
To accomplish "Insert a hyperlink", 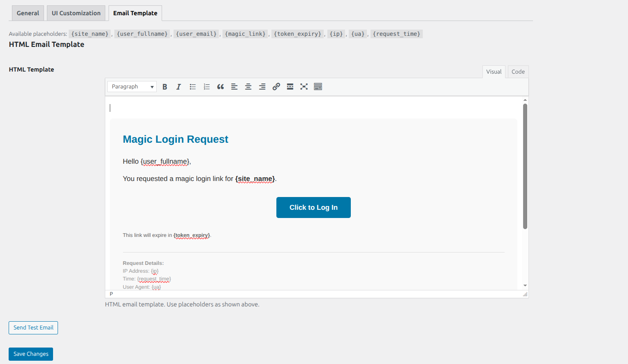I will (276, 86).
